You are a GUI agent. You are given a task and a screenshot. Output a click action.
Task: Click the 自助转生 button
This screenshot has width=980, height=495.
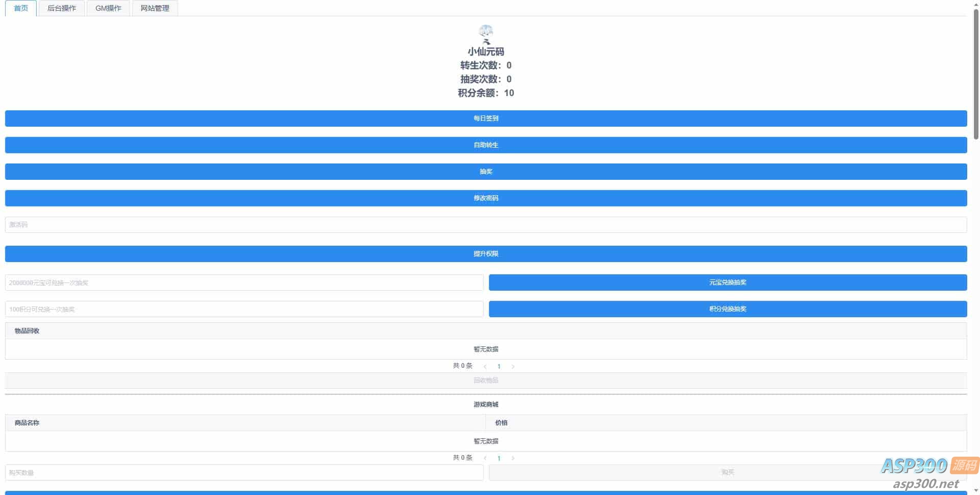(x=486, y=145)
